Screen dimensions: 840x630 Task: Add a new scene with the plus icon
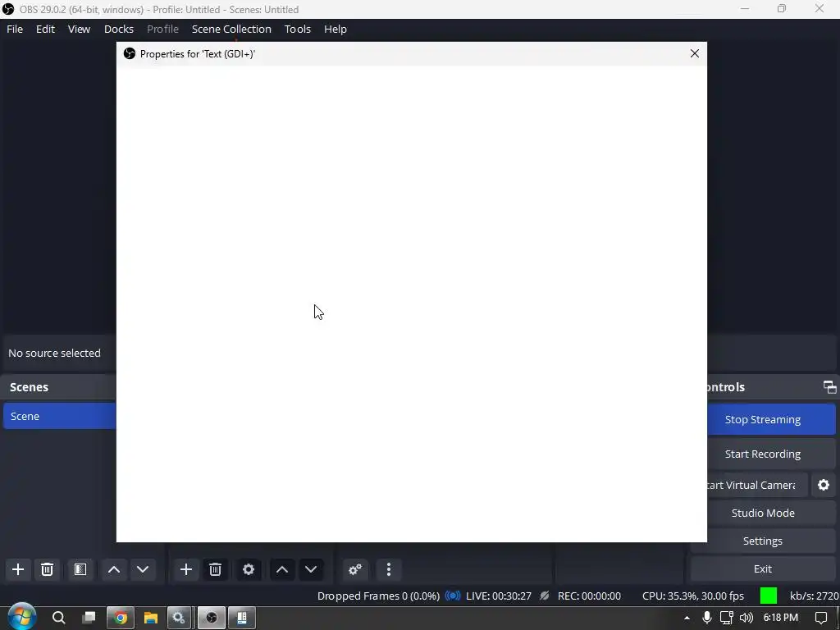[x=18, y=569]
